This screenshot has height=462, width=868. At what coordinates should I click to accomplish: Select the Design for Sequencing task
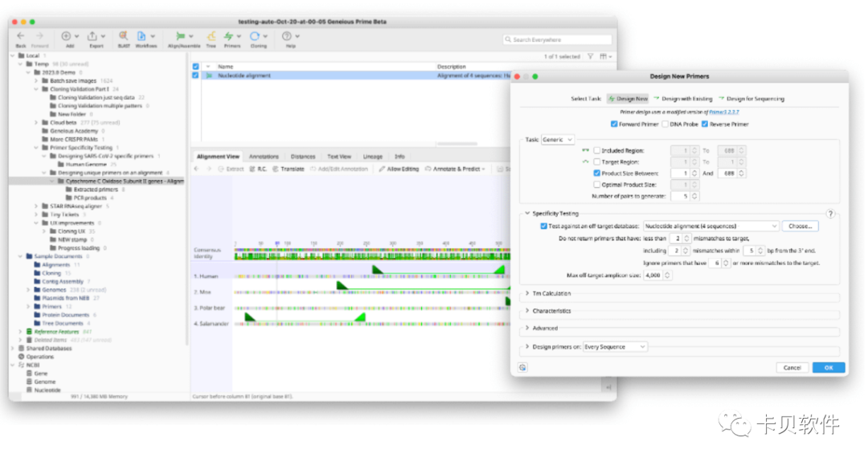(751, 99)
